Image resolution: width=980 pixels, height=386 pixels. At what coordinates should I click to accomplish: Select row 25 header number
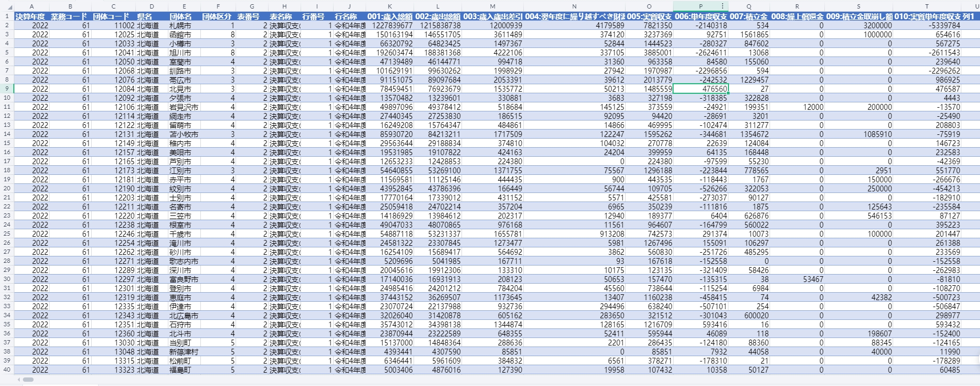click(7, 234)
